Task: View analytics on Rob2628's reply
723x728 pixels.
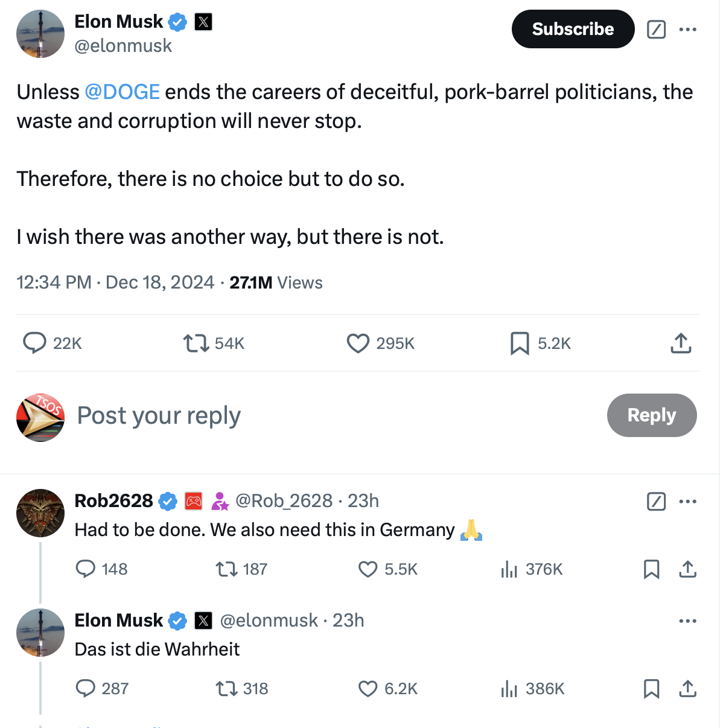Action: tap(509, 569)
